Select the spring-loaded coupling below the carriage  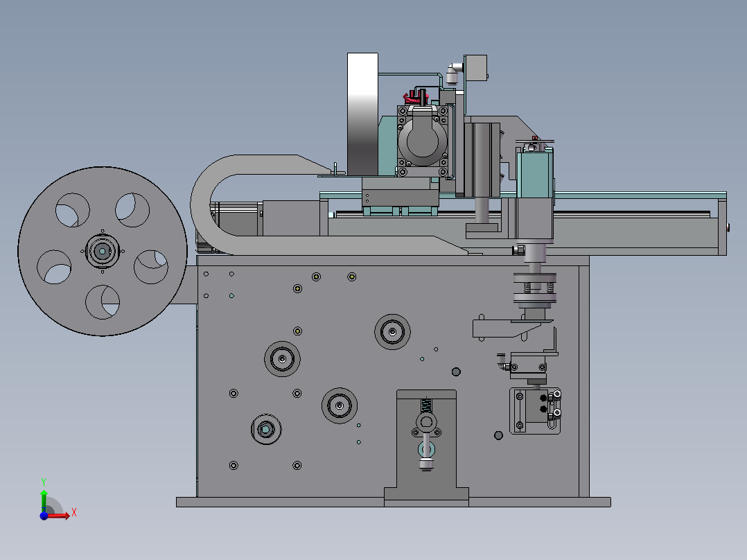click(x=535, y=288)
